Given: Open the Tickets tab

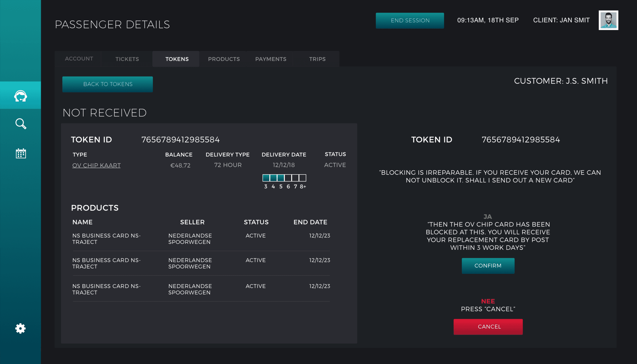Looking at the screenshot, I should (x=127, y=59).
